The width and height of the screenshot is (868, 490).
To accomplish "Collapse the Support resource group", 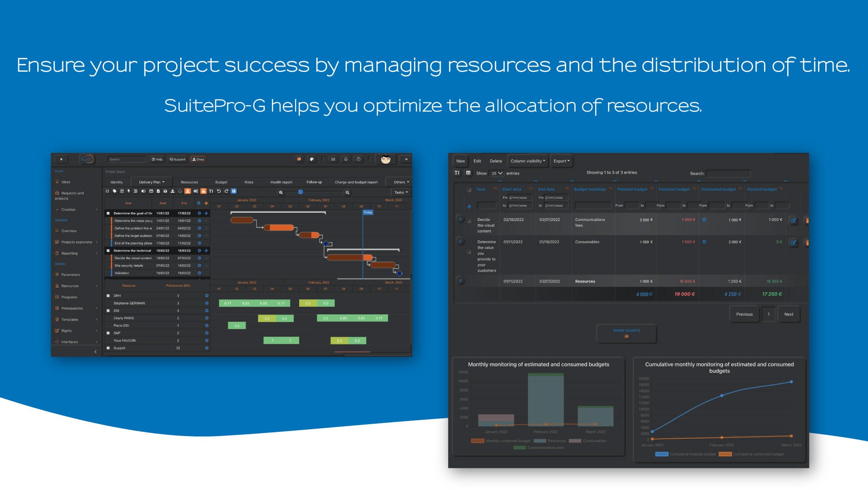I will coord(108,348).
